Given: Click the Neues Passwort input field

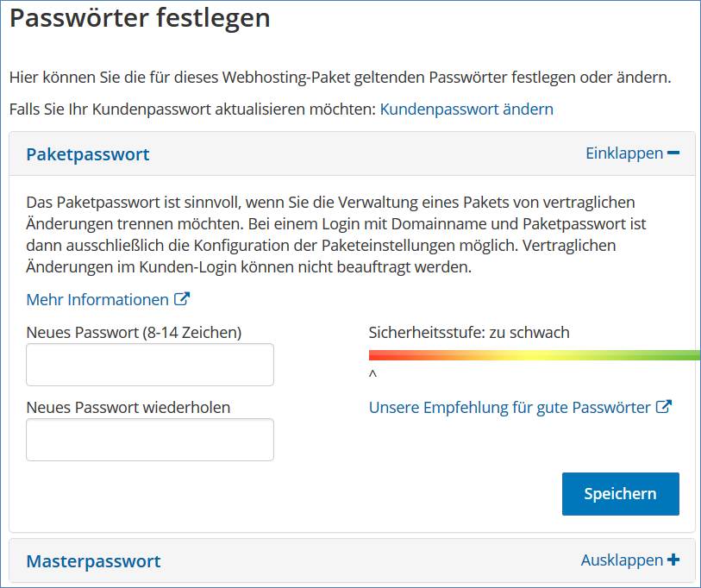Looking at the screenshot, I should [x=150, y=364].
